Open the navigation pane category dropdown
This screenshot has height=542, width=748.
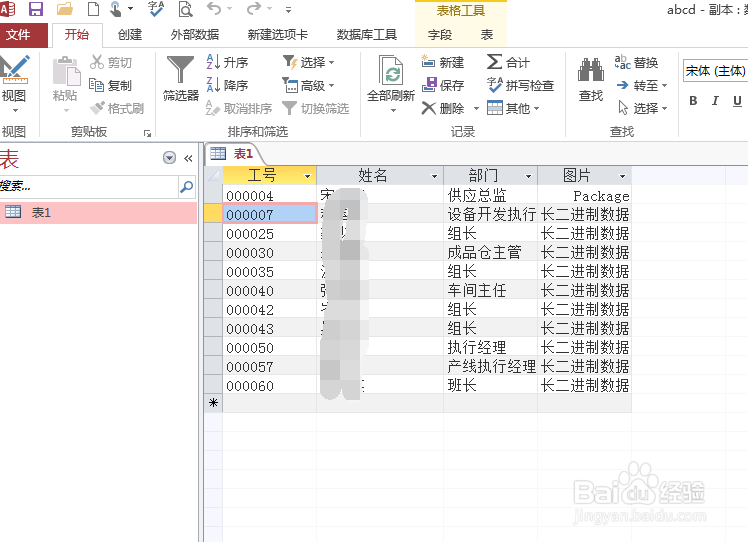point(169,158)
